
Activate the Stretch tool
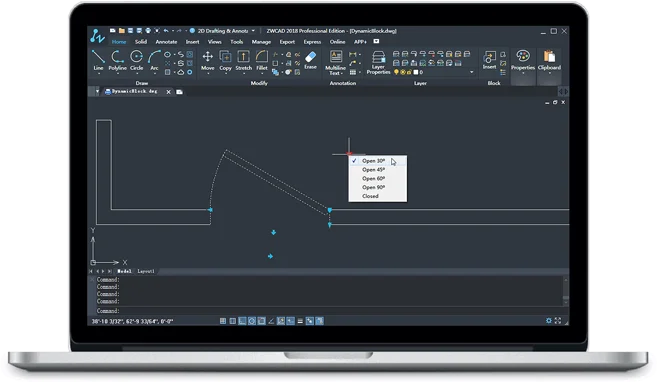pos(243,60)
